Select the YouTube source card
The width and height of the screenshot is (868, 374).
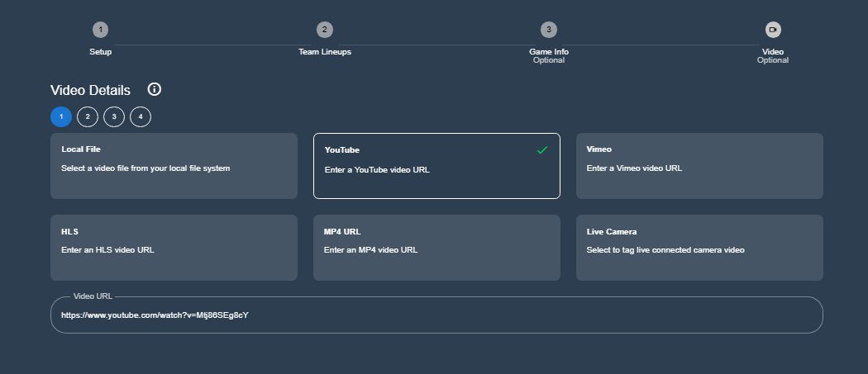click(x=436, y=166)
